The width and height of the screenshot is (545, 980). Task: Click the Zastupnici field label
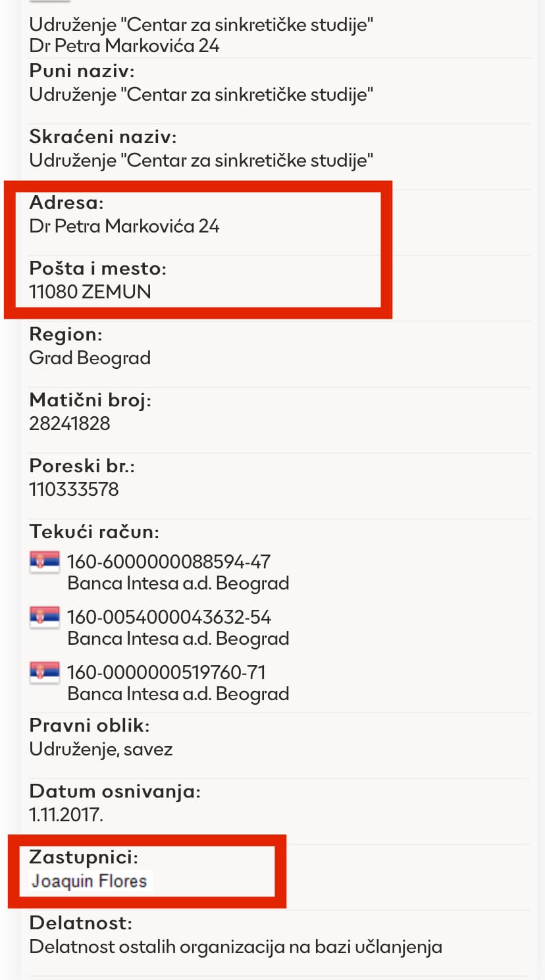click(84, 857)
